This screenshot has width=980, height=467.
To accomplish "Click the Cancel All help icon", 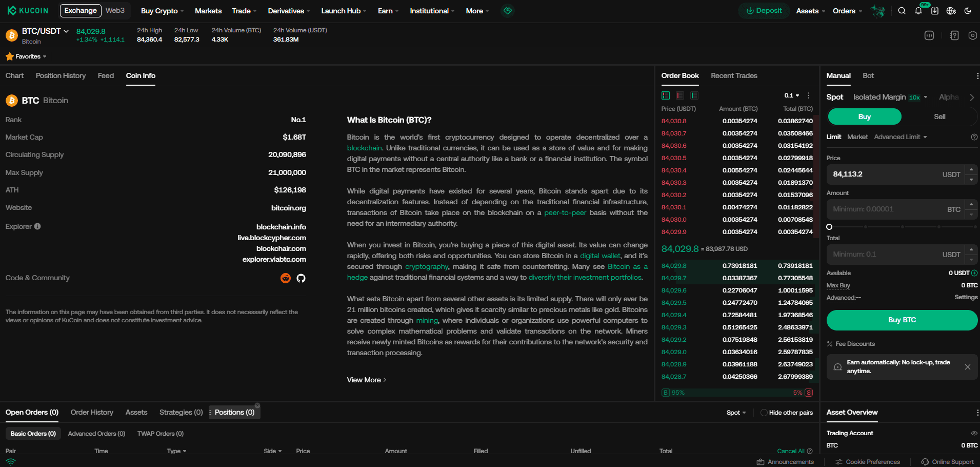I will [x=810, y=451].
